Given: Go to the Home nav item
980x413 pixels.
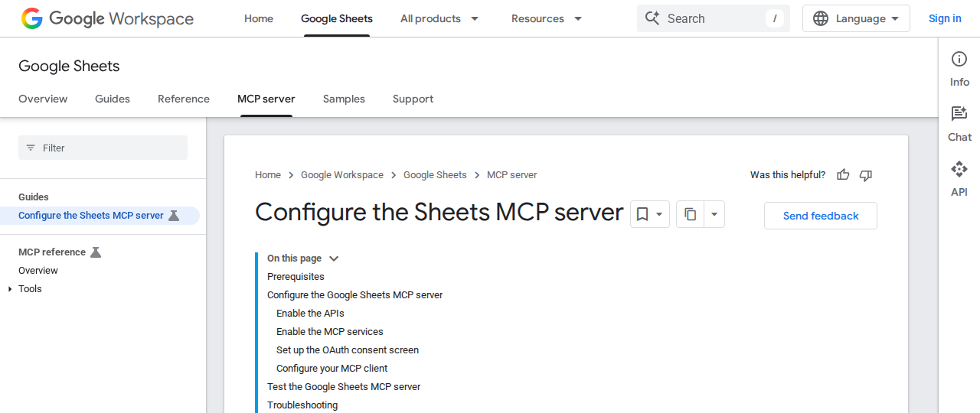Looking at the screenshot, I should pyautogui.click(x=259, y=18).
